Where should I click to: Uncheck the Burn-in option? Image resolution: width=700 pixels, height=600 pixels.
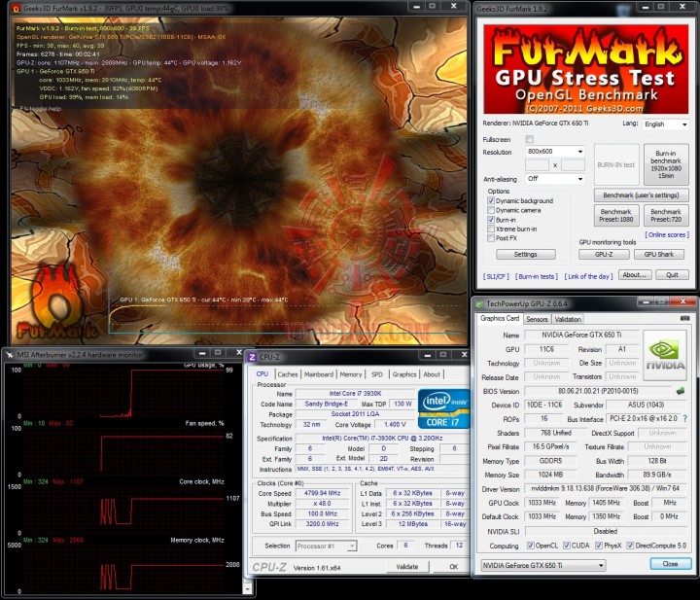491,220
